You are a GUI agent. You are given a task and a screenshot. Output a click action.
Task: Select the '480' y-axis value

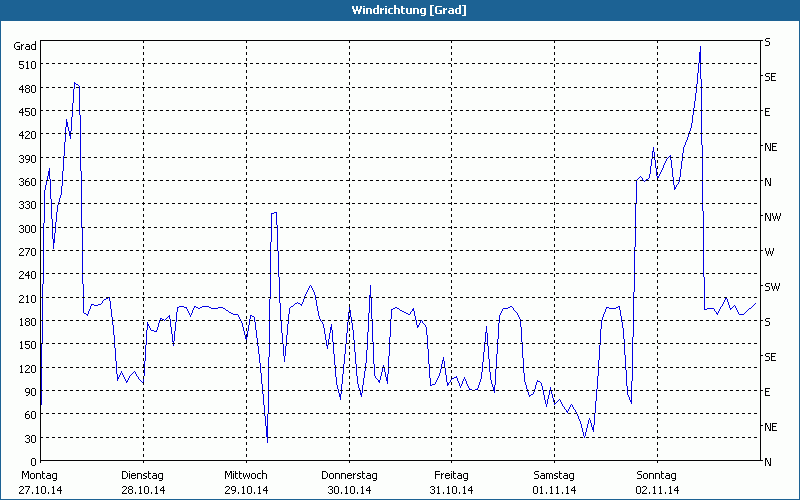tap(28, 89)
